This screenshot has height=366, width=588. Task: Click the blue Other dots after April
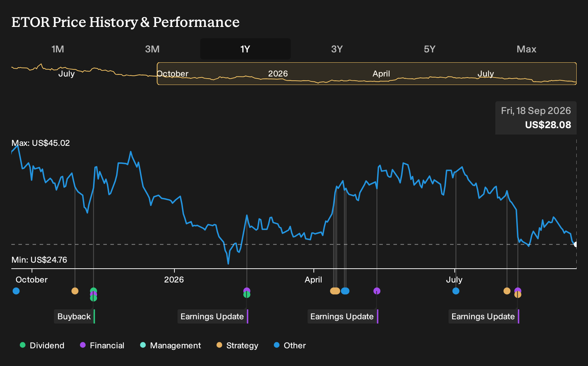[345, 291]
